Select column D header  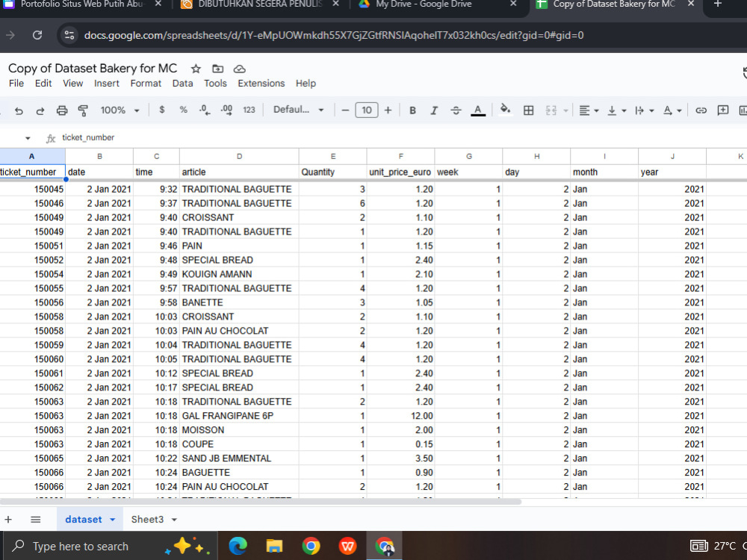coord(239,156)
